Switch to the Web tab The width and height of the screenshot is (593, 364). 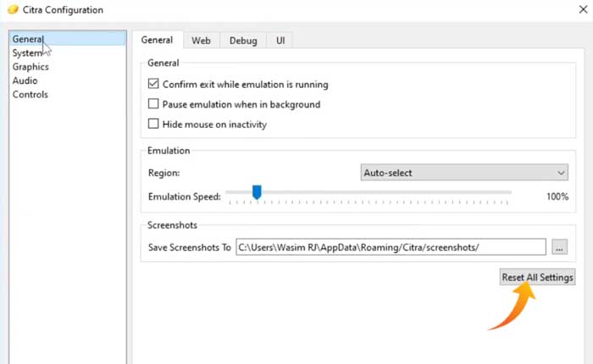coord(201,41)
